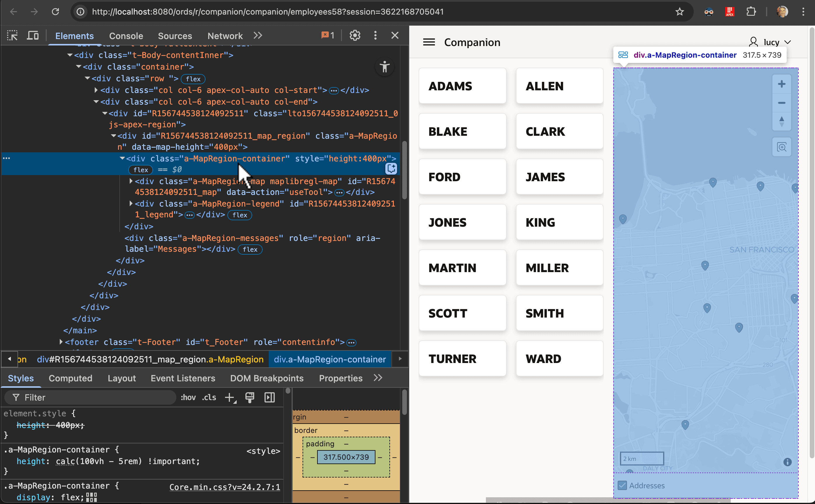Expand the col-start column div node
Viewport: 815px width, 504px height.
(x=96, y=90)
